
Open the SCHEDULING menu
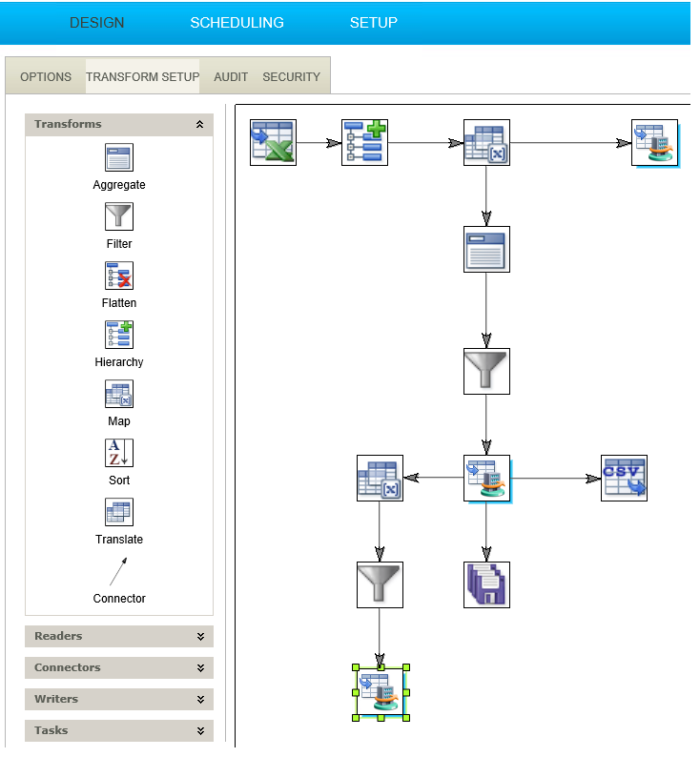tap(237, 23)
